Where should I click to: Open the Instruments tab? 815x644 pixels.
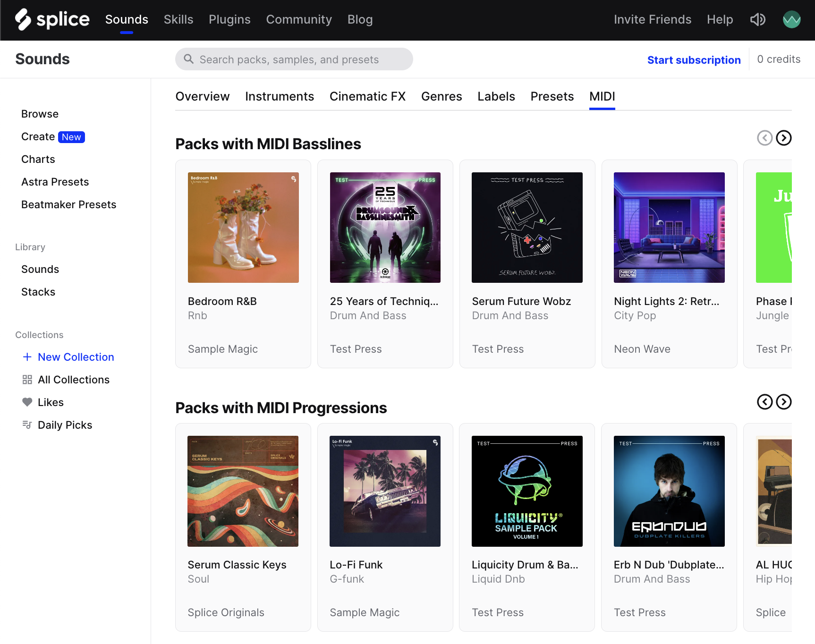coord(280,96)
